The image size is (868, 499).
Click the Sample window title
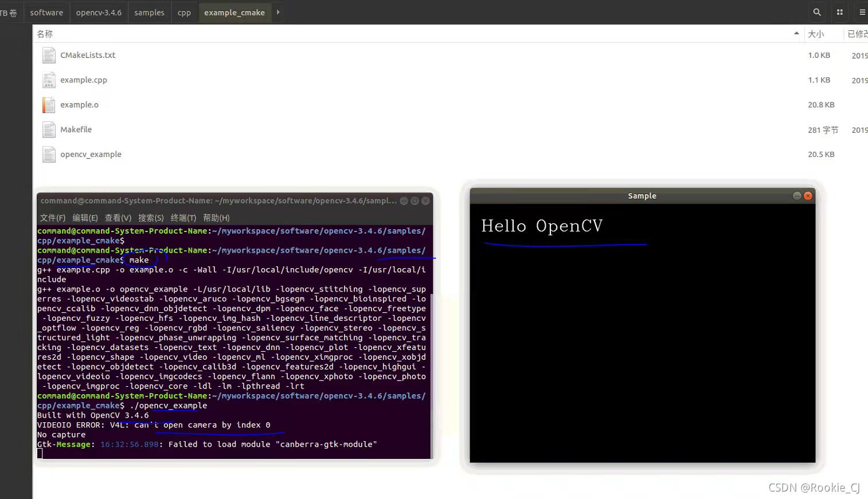642,196
